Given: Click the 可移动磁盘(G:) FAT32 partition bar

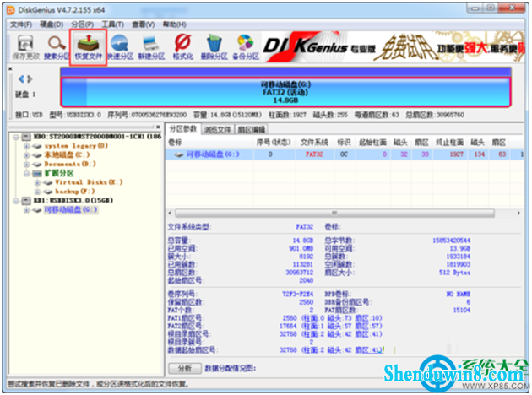Looking at the screenshot, I should click(x=285, y=92).
